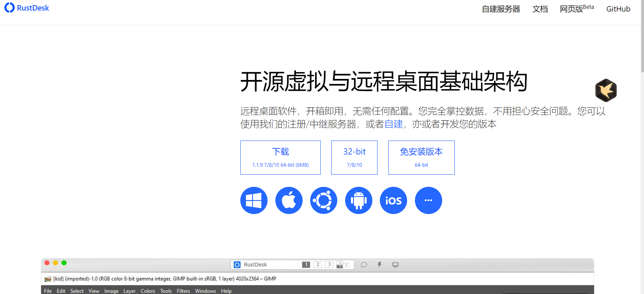This screenshot has width=644, height=294.
Task: Click the 下载 1.1.9 64-bit download button
Action: [x=280, y=158]
